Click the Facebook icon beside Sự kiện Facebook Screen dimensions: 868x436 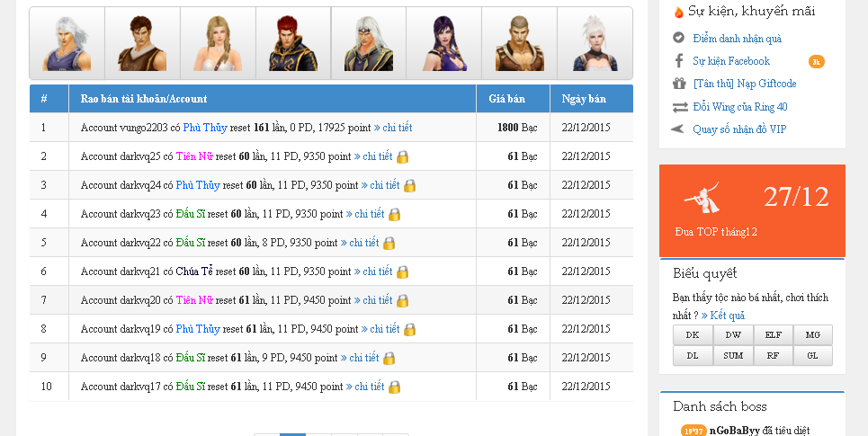(x=678, y=61)
